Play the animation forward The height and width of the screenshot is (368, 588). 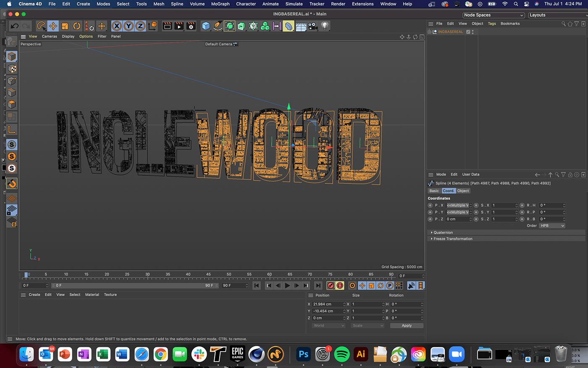pyautogui.click(x=287, y=286)
